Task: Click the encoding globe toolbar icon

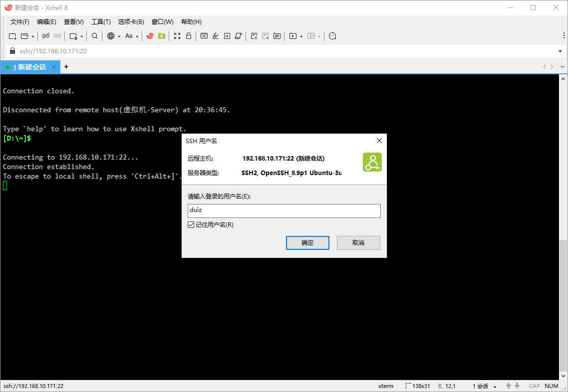Action: pos(110,36)
